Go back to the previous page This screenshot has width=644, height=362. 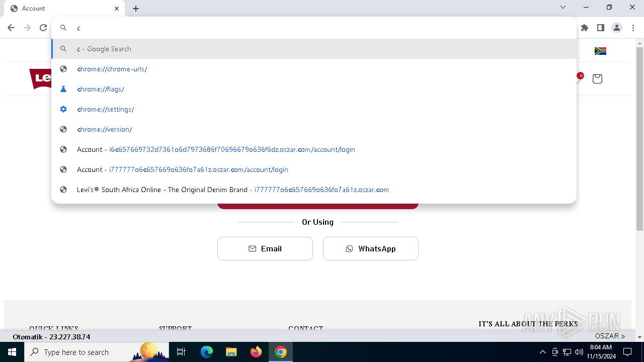11,28
